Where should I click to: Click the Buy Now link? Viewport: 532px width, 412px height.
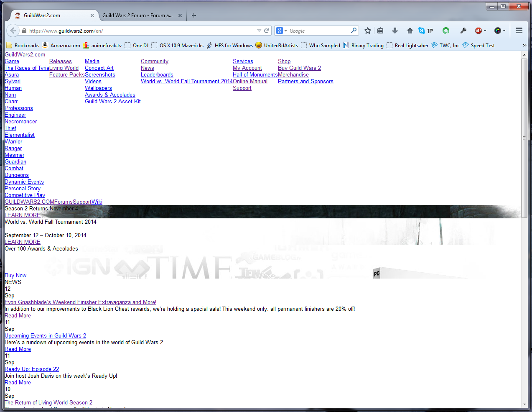point(15,276)
